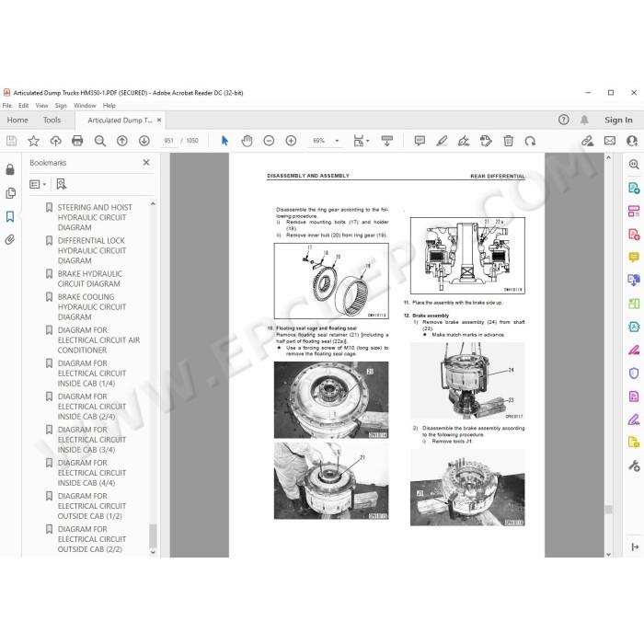Click the Sign In button
Viewport: 644px width, 644px height.
point(618,120)
